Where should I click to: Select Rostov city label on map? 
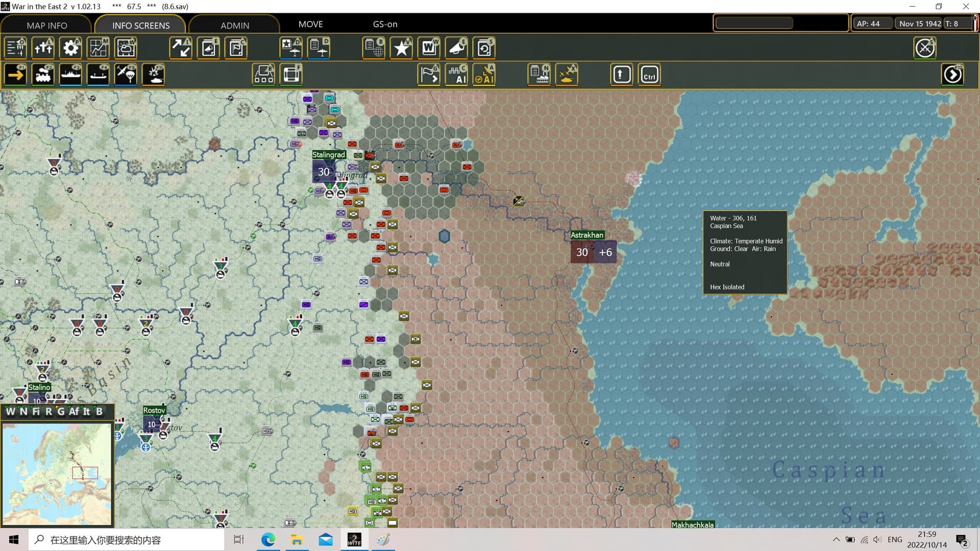pos(154,410)
